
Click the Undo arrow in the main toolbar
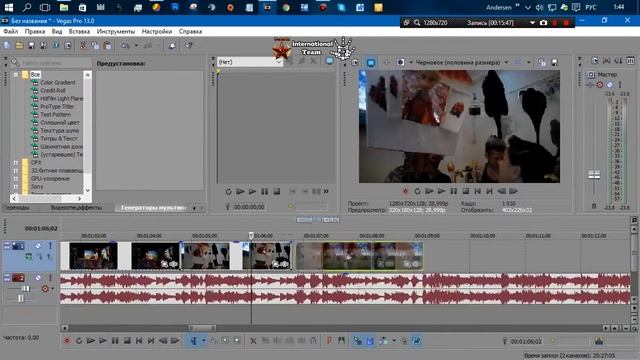point(125,45)
